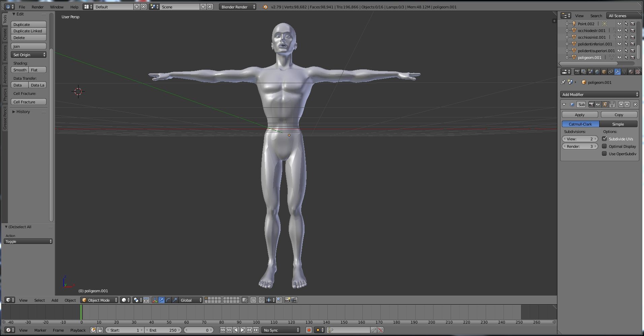Open the Modifiers wrench tab
This screenshot has width=644, height=336.
[x=617, y=72]
